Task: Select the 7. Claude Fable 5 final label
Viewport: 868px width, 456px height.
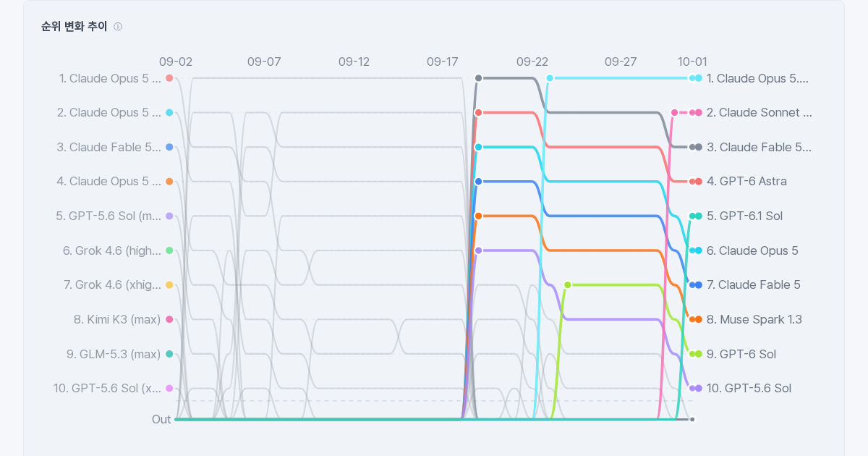Action: pos(754,284)
